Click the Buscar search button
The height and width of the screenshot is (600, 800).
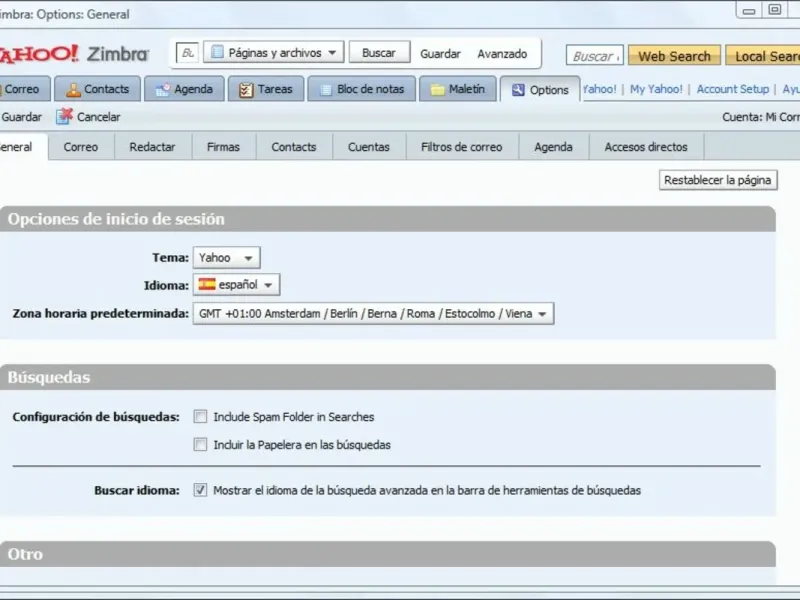(379, 53)
